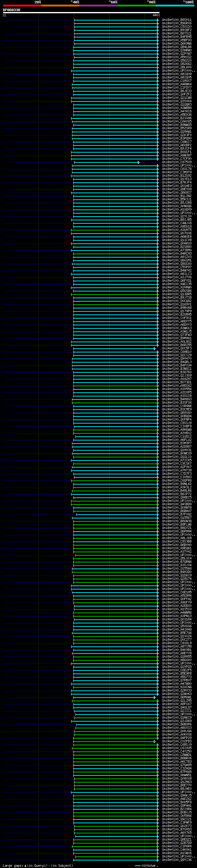The height and width of the screenshot is (868, 197).
Task: Select hit label UniRef100_B6IP72
Action: pyautogui.click(x=177, y=494)
